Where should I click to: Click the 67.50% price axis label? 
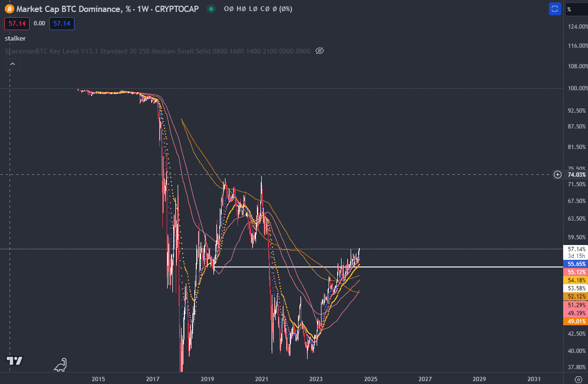(x=577, y=201)
